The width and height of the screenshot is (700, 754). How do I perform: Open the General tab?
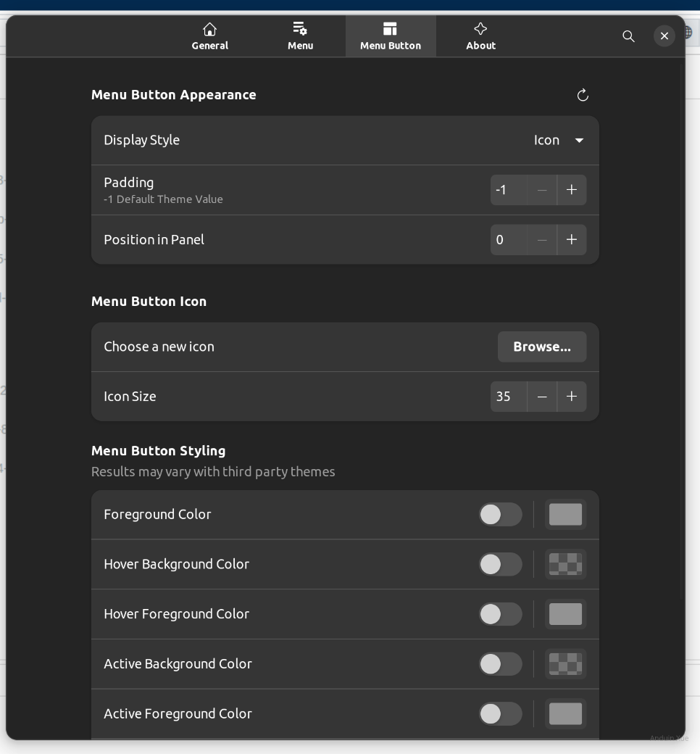209,36
